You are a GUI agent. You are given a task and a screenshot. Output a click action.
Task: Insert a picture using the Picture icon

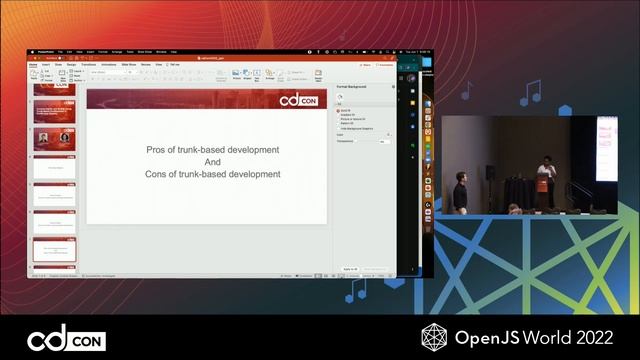(x=236, y=74)
